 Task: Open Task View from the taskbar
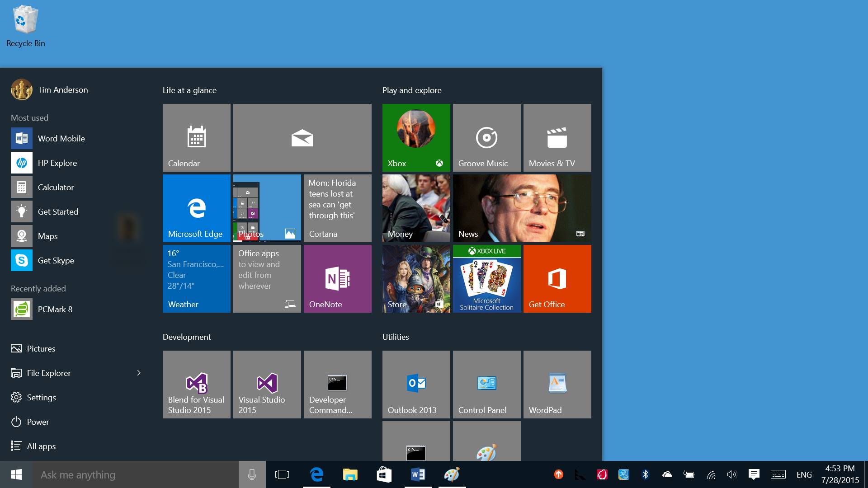(282, 474)
